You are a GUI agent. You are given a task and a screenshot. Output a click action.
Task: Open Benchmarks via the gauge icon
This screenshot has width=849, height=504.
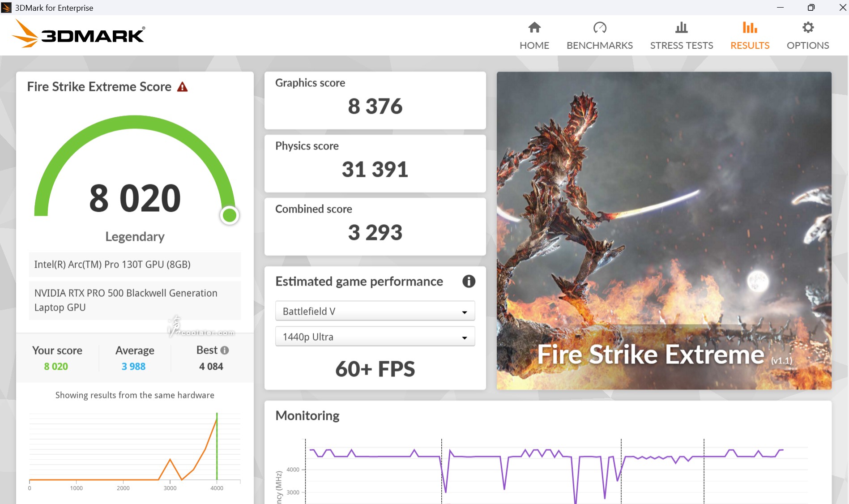599,28
